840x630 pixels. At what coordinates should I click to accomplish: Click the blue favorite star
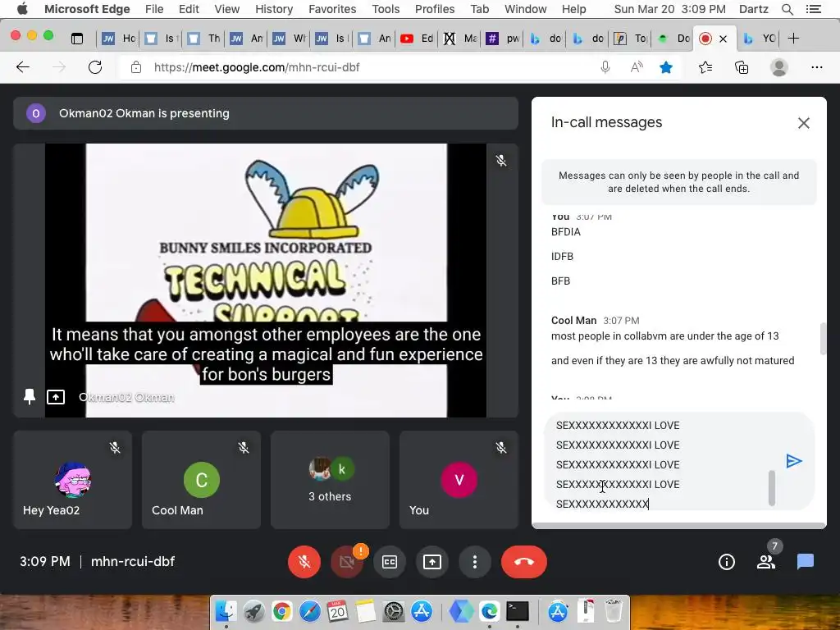pos(666,67)
